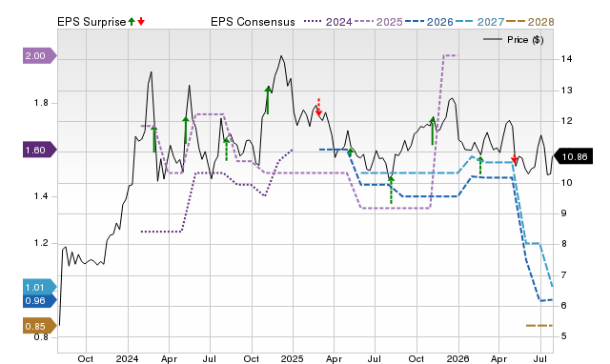Click the black 10.86 current price tag
The height and width of the screenshot is (364, 610).
pyautogui.click(x=573, y=156)
